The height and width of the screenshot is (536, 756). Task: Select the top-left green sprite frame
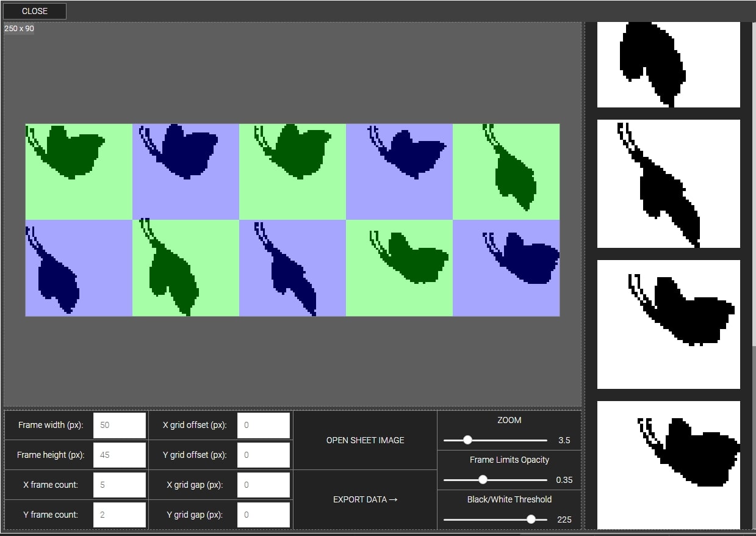79,172
